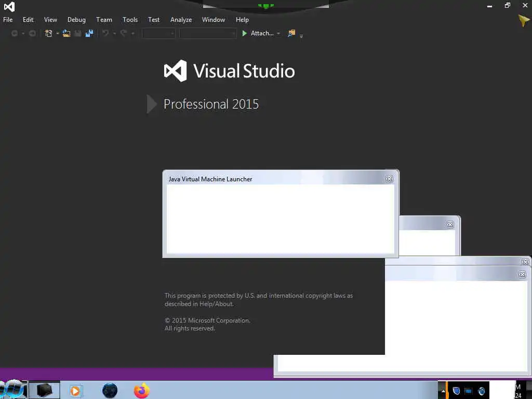The height and width of the screenshot is (399, 532).
Task: Open the toolbar overflow options arrow
Action: (x=301, y=35)
